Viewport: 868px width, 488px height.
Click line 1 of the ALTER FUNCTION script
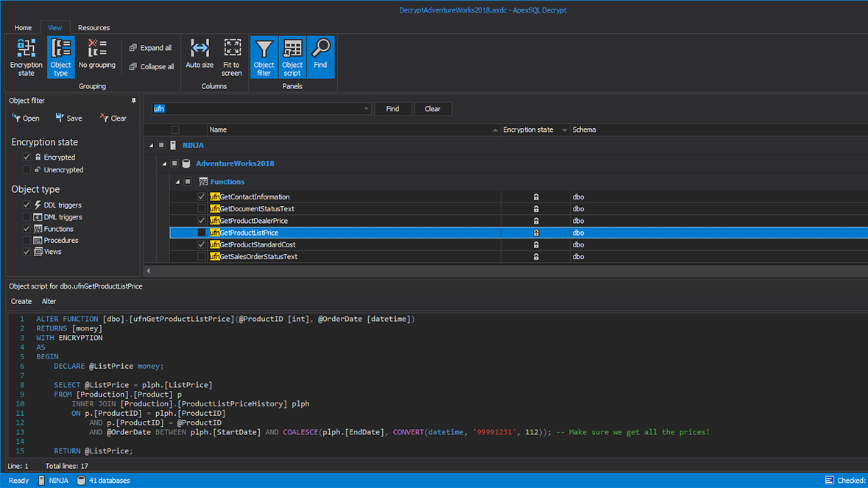click(x=225, y=319)
